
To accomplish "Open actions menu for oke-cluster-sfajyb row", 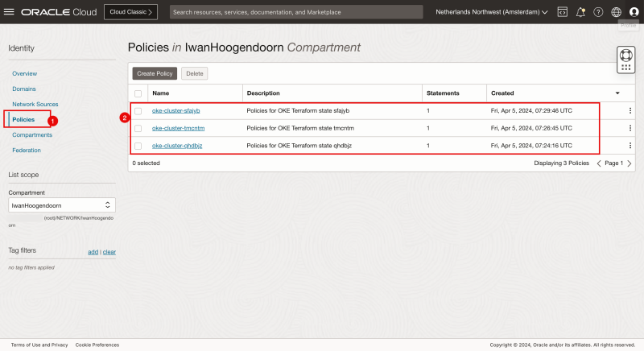I will click(x=630, y=110).
